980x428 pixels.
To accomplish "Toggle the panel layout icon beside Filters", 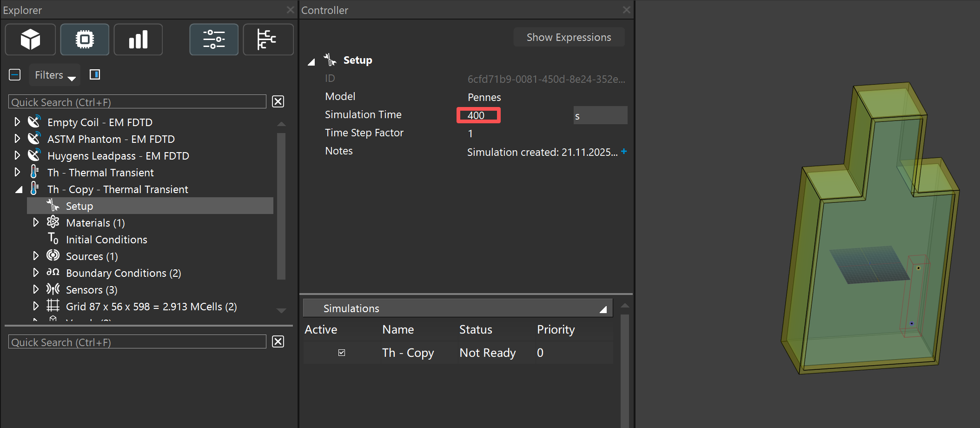I will click(x=95, y=75).
